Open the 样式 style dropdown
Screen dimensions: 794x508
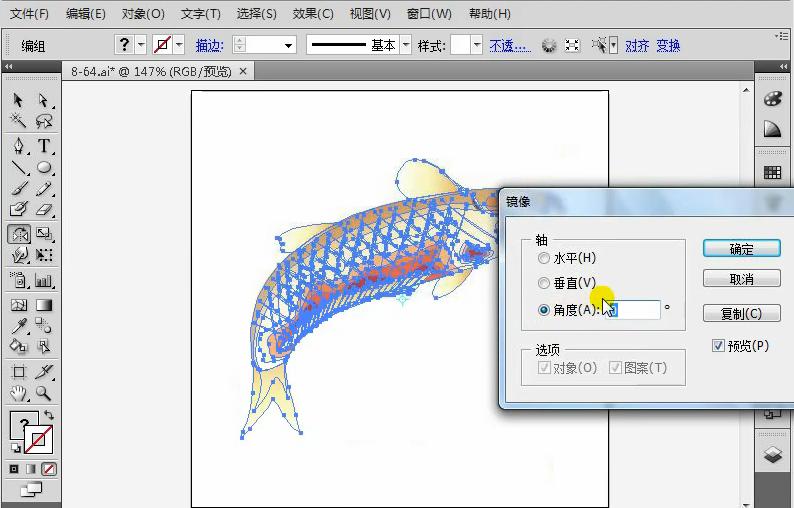477,45
